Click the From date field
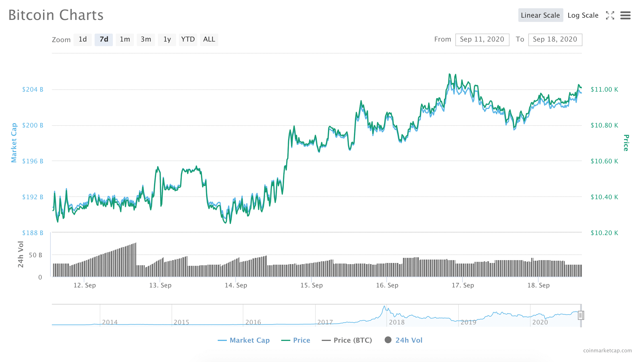This screenshot has height=362, width=644. [482, 40]
